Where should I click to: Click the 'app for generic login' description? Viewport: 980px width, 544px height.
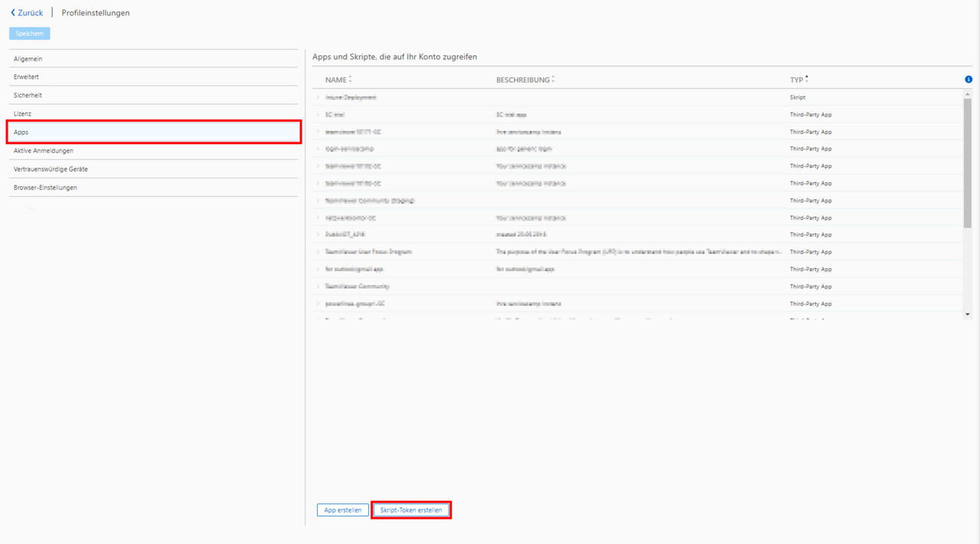tap(524, 149)
